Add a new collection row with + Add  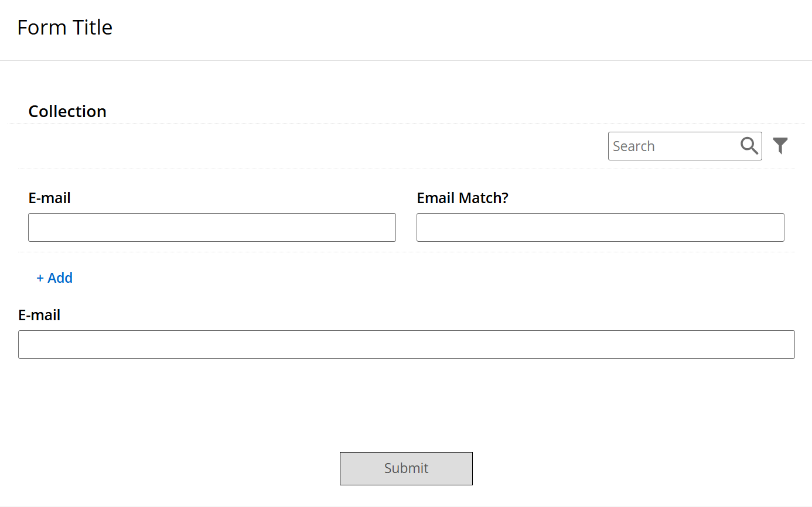click(x=54, y=278)
